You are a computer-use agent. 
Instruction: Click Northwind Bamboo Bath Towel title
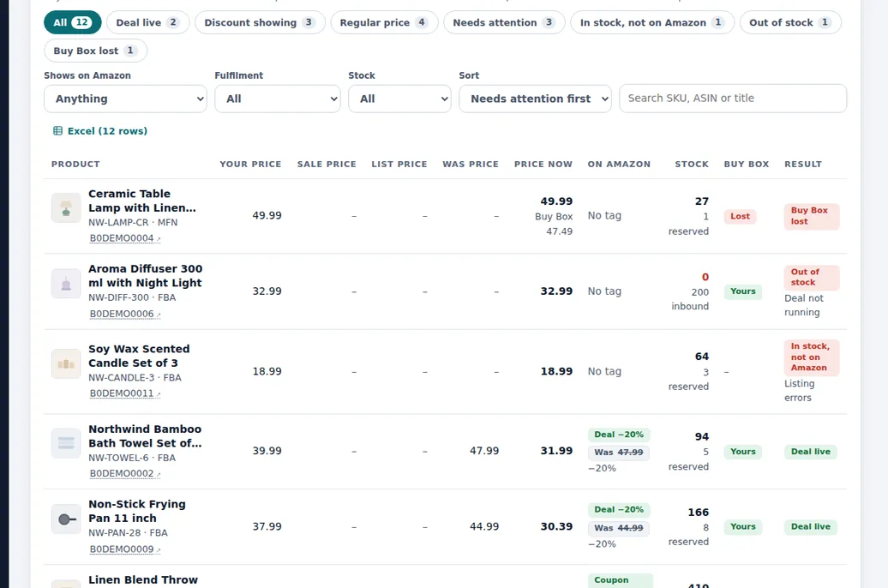point(145,436)
